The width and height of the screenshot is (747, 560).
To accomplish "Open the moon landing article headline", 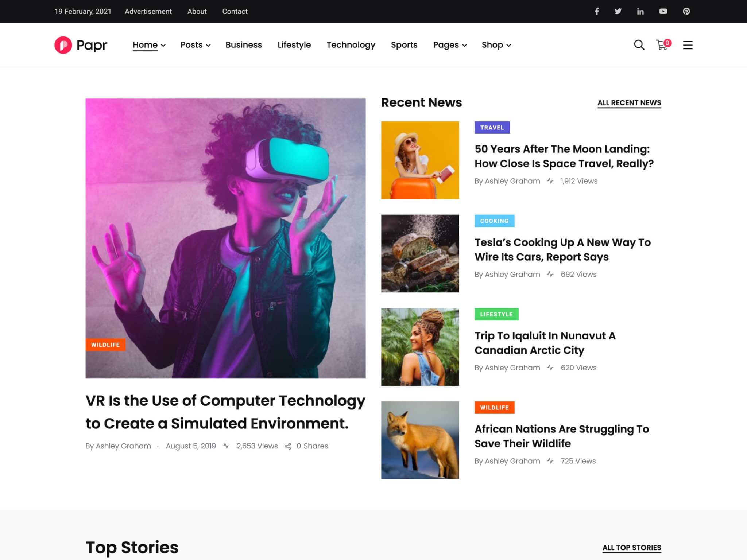I will [564, 156].
